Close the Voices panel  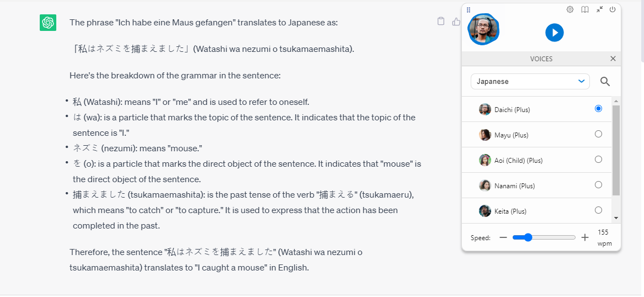613,59
